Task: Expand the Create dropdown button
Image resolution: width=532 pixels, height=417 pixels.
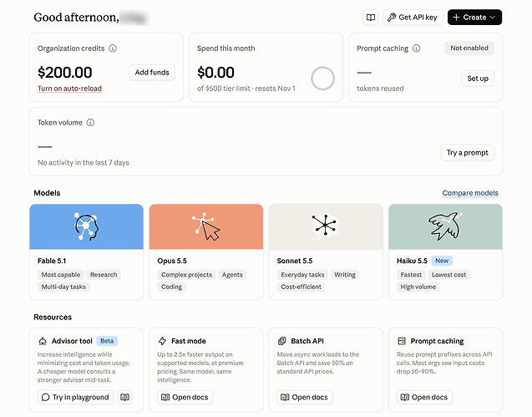Action: point(474,18)
